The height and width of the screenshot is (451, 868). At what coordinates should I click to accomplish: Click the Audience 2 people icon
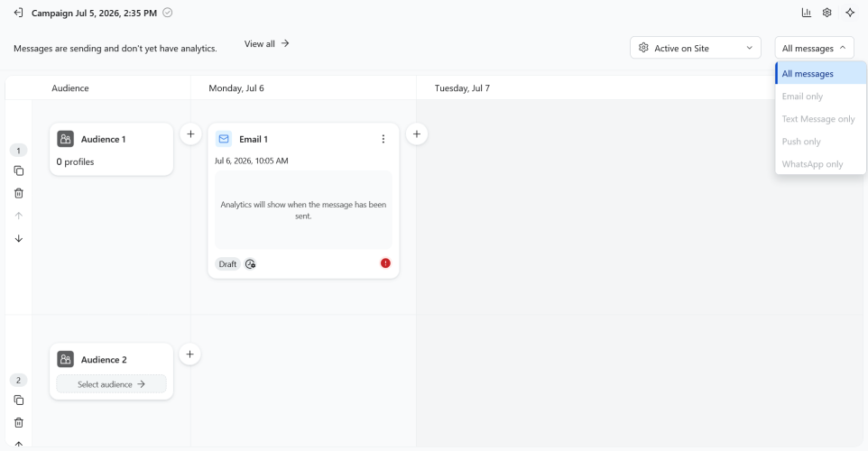65,359
